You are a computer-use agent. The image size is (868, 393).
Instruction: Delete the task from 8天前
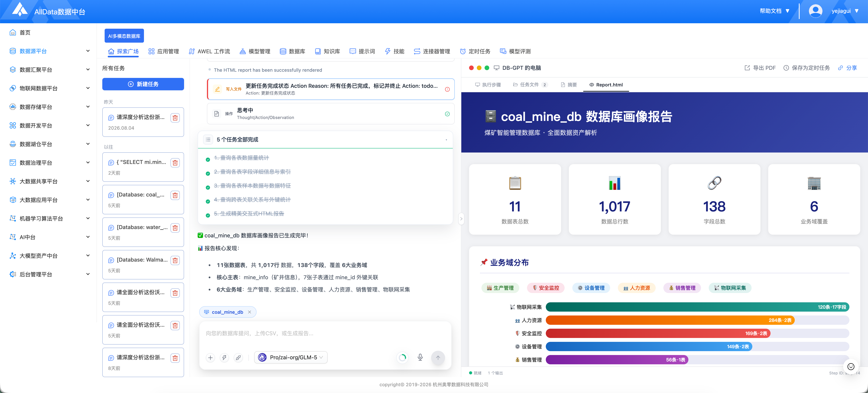175,358
